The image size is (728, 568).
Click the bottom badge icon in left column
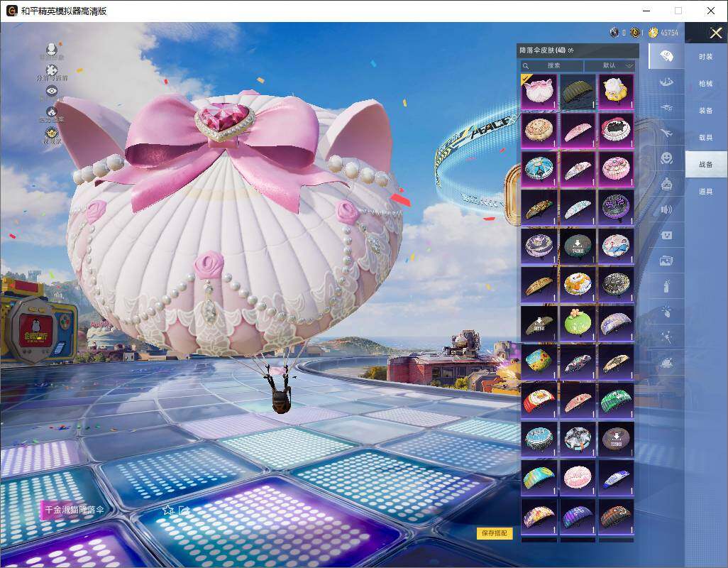(52, 133)
